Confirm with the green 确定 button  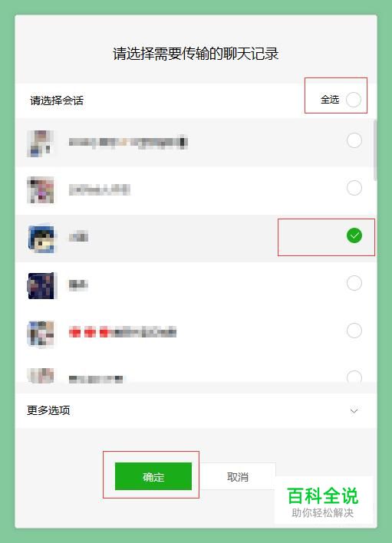153,476
